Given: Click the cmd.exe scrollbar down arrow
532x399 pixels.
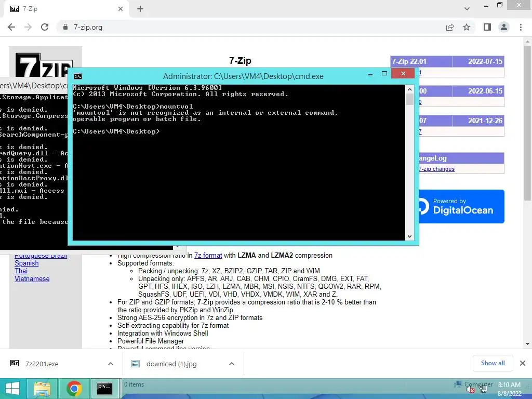Looking at the screenshot, I should [x=409, y=236].
